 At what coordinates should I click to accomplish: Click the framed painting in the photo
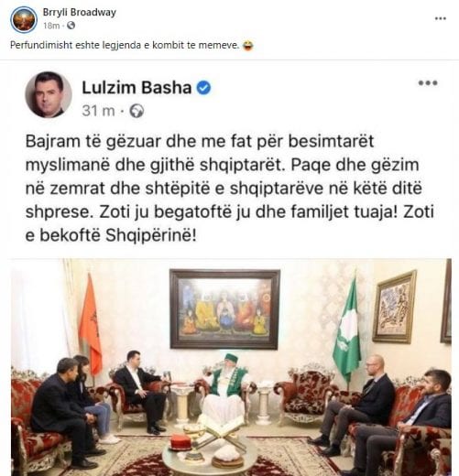point(224,309)
